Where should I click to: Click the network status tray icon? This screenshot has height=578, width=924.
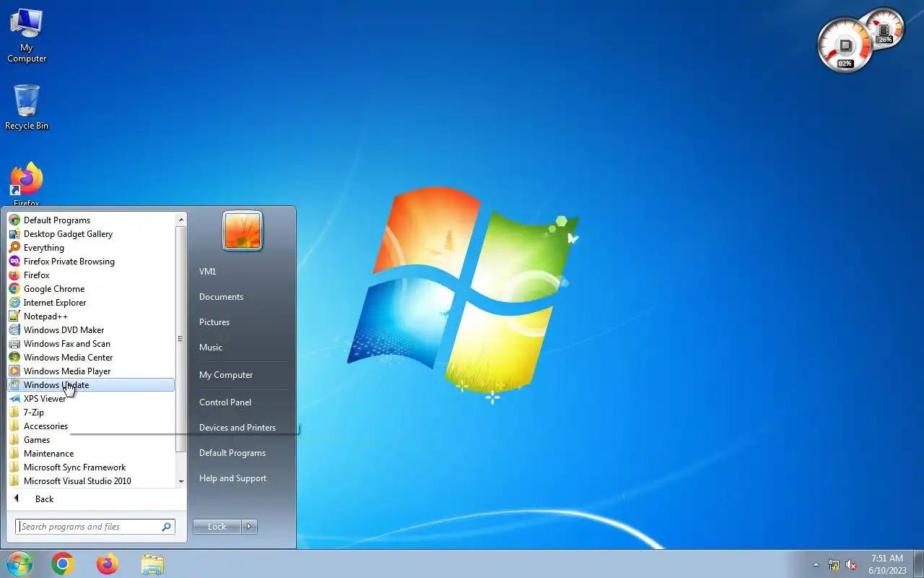coord(834,564)
